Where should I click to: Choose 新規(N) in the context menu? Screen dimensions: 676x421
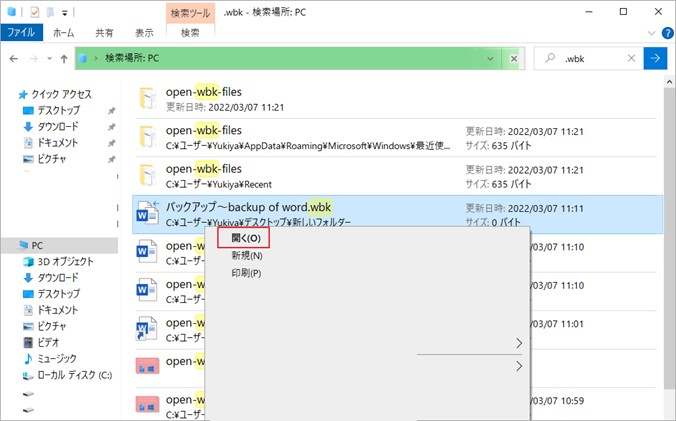[x=247, y=256]
